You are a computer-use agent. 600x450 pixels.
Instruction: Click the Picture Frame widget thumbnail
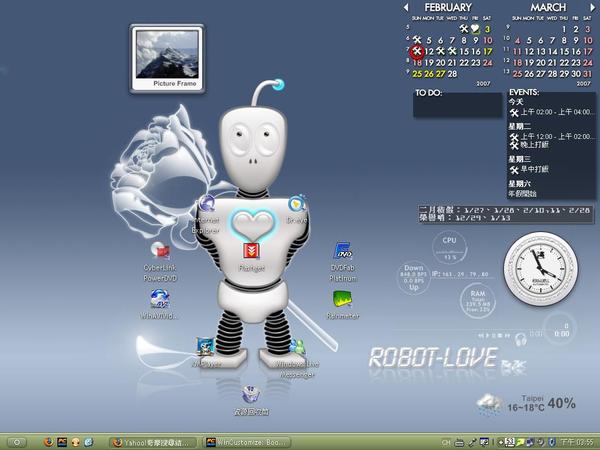coord(167,54)
